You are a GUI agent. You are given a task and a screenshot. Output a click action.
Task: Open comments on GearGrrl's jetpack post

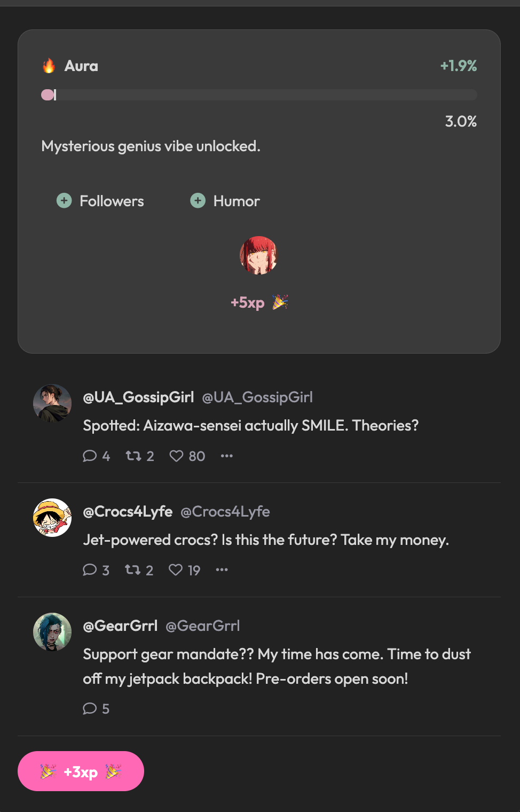tap(90, 709)
